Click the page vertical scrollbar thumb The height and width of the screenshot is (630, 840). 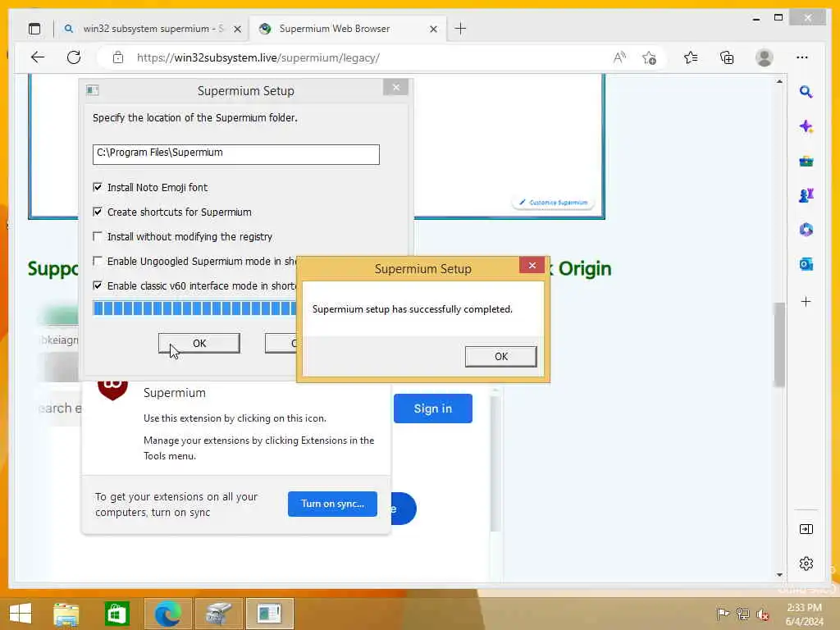pyautogui.click(x=779, y=345)
